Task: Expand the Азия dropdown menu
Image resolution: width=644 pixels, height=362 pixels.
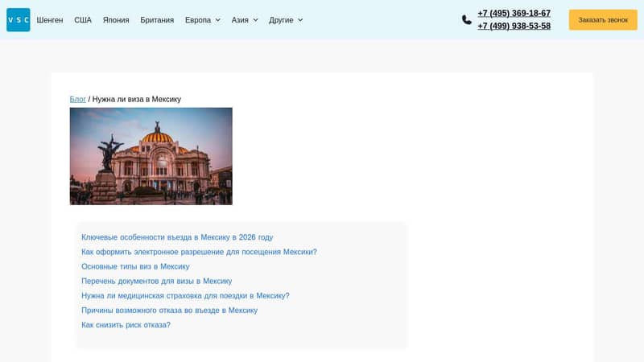Action: click(x=245, y=19)
